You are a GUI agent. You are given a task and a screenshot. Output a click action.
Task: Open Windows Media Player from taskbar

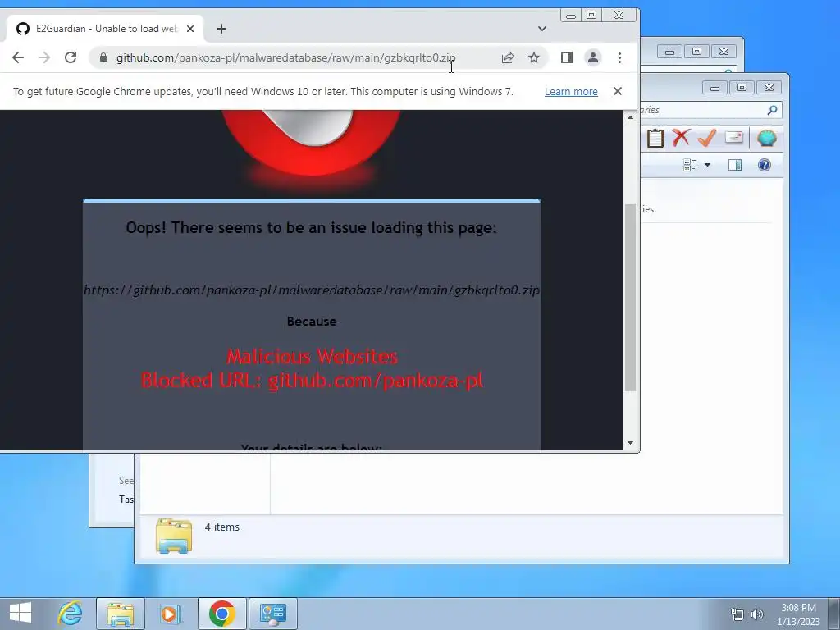[x=170, y=614]
